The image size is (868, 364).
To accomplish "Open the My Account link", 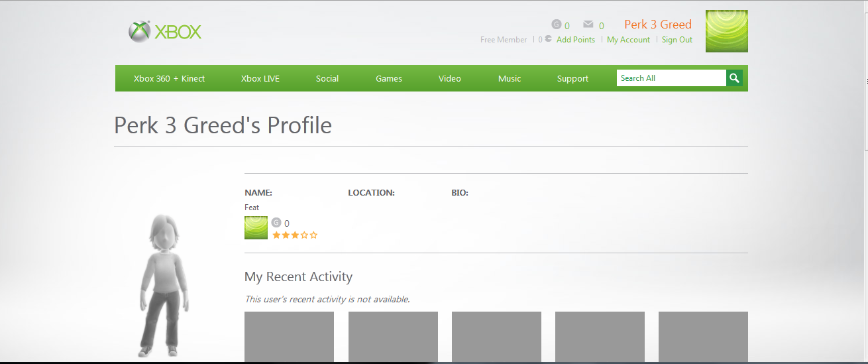I will click(x=628, y=40).
